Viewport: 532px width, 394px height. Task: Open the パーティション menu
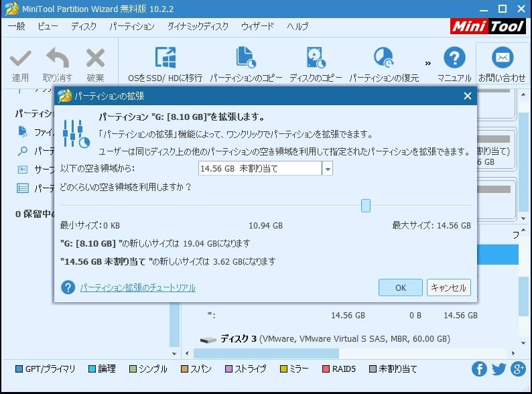[x=132, y=26]
